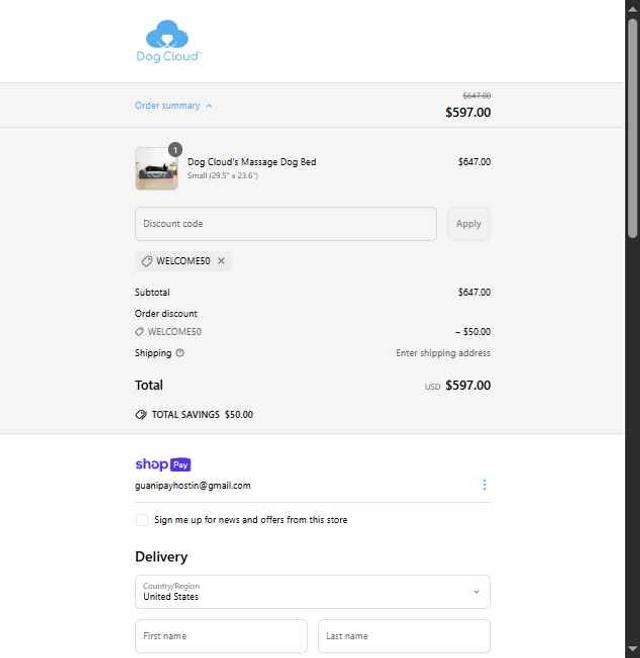The height and width of the screenshot is (658, 640).
Task: Click the scrollbar down arrow
Action: pos(632,649)
